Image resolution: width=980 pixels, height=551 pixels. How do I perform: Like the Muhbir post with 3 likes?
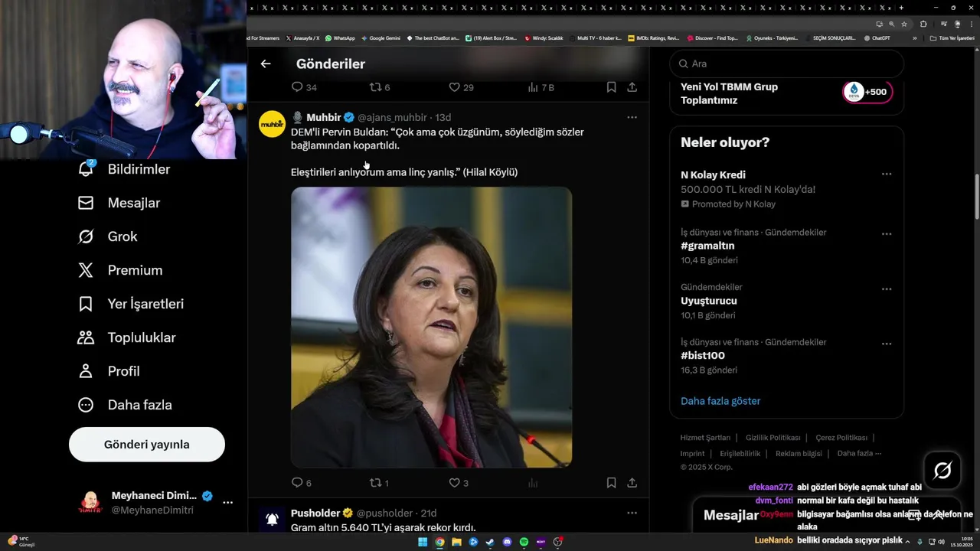point(459,483)
